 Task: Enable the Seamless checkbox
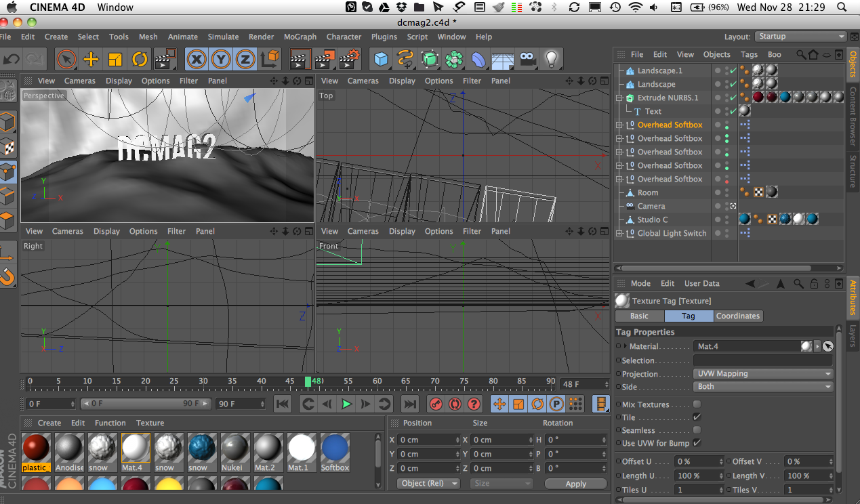pyautogui.click(x=697, y=430)
